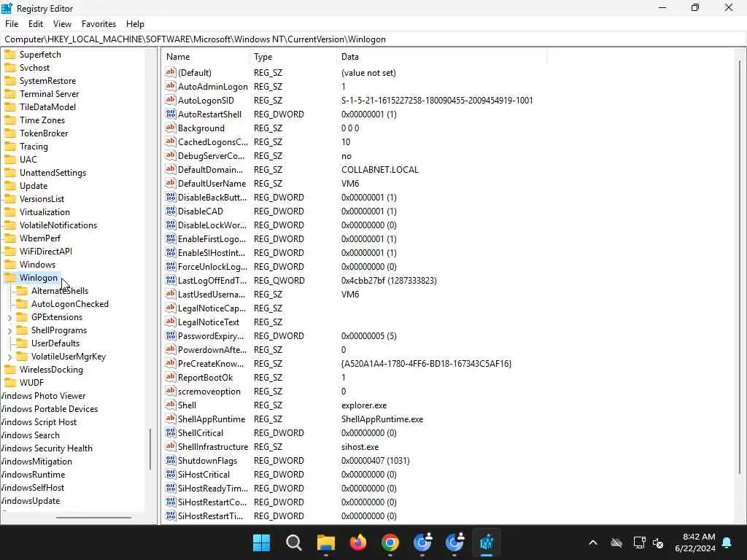This screenshot has height=560, width=747.
Task: Click the AutoRestartShell DWORD icon
Action: click(x=171, y=114)
